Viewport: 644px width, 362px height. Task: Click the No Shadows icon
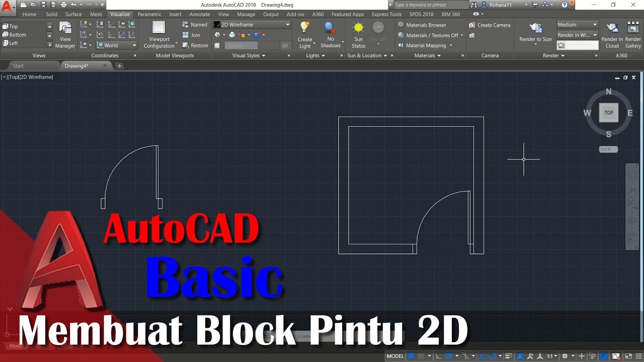(x=330, y=27)
